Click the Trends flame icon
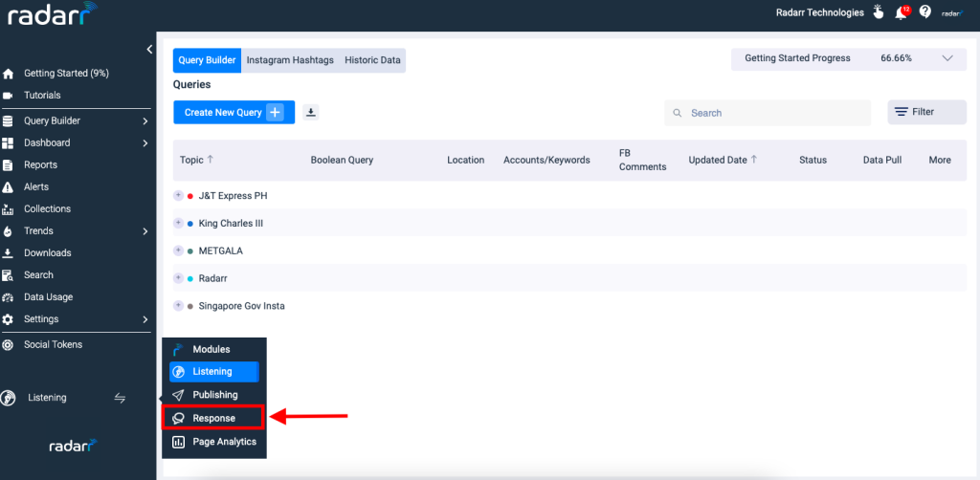The image size is (980, 480). tap(8, 231)
